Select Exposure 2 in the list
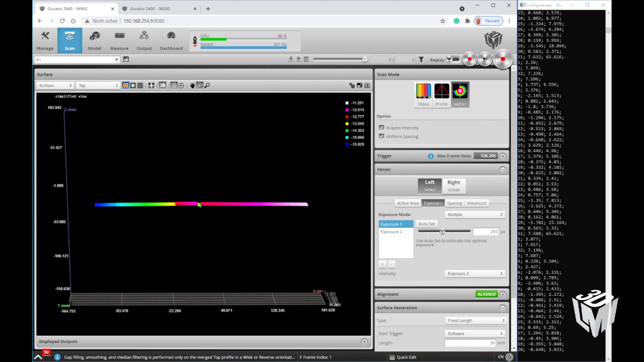Viewport: 644px width, 362px height. (396, 232)
